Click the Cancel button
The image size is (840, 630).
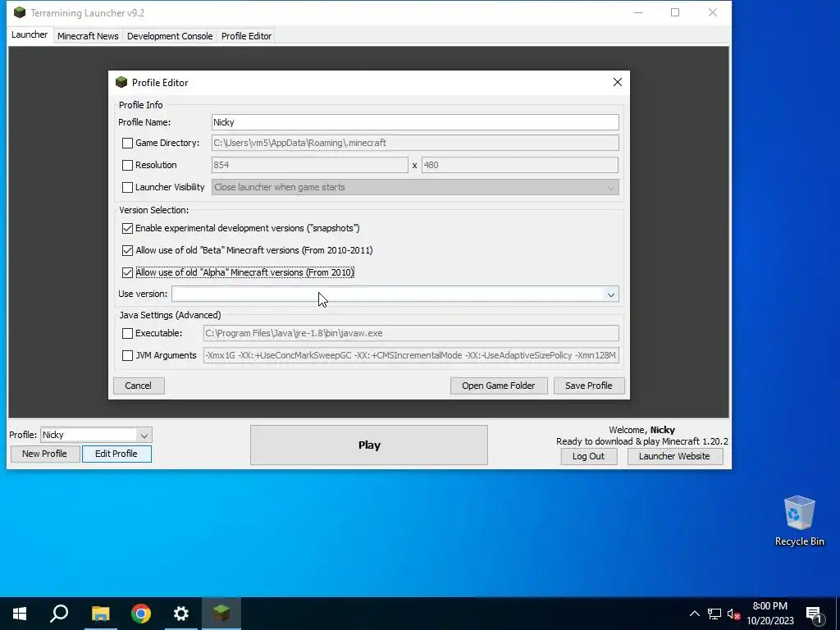(138, 386)
